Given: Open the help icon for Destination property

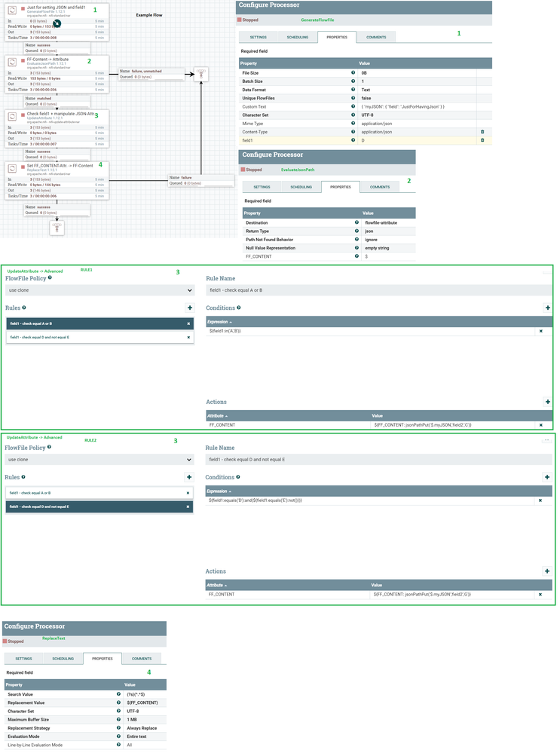Looking at the screenshot, I should (x=357, y=222).
